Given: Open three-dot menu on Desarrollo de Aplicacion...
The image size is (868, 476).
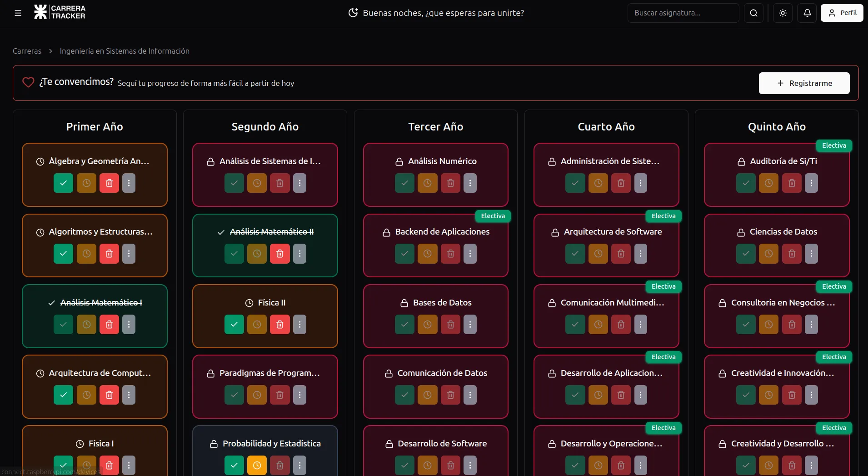Looking at the screenshot, I should pos(640,395).
